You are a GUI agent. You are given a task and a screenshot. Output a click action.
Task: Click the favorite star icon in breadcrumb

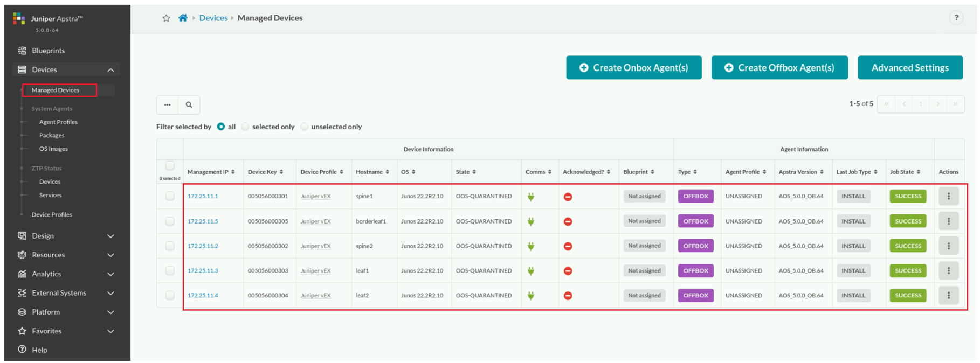coord(166,18)
